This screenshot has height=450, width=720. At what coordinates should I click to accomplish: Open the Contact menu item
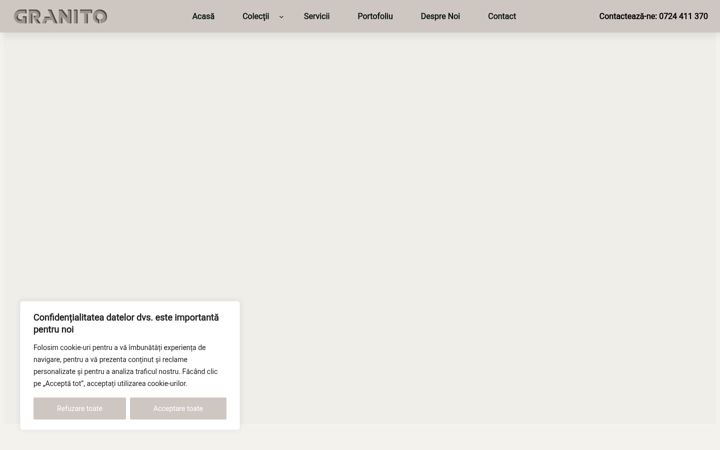(501, 16)
